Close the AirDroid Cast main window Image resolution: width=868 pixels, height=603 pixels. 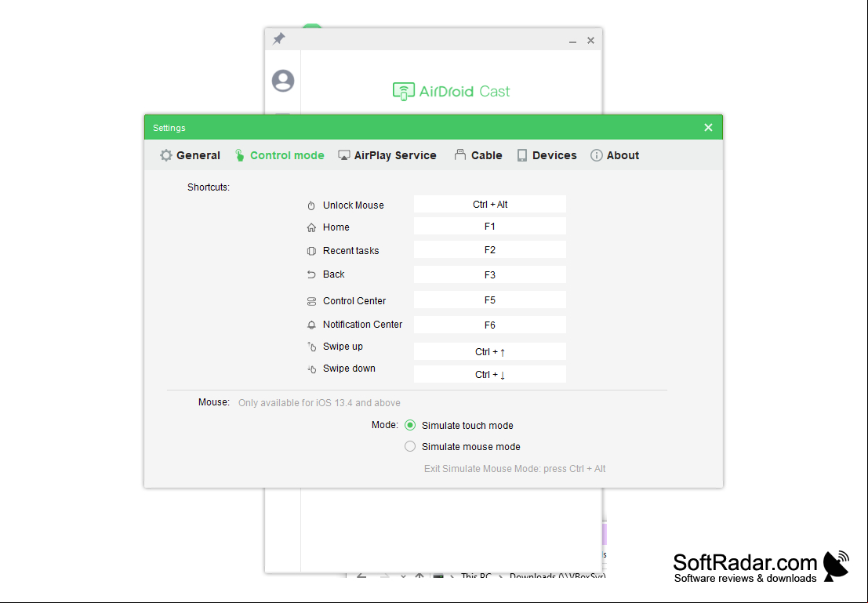point(590,41)
